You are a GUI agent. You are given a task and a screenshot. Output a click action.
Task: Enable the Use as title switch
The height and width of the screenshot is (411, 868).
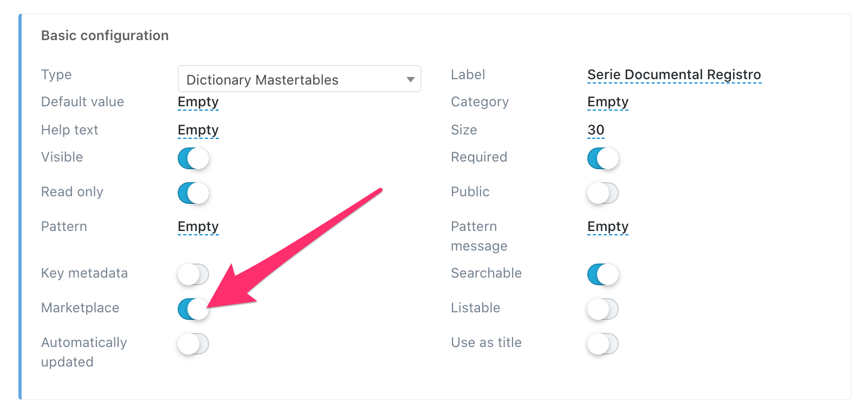(603, 344)
